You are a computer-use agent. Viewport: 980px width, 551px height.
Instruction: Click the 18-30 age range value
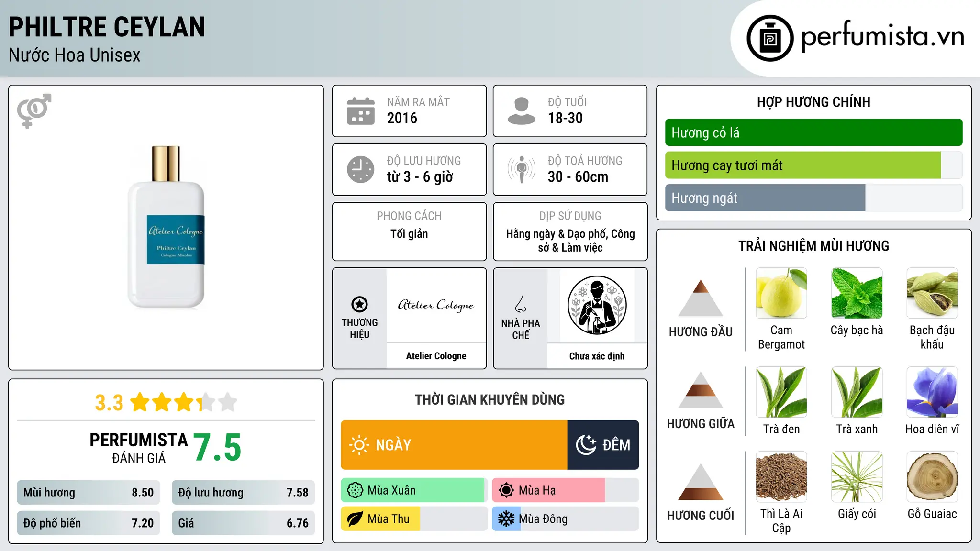tap(565, 118)
